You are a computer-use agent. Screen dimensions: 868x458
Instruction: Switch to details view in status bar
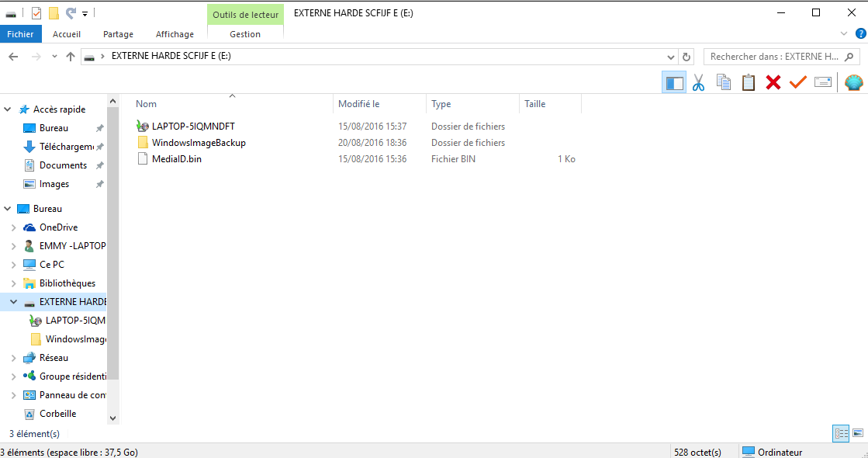coord(841,434)
